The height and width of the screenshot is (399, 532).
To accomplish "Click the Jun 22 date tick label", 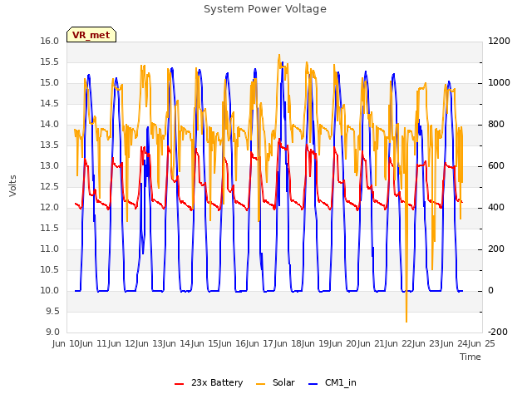I will pos(400,343).
